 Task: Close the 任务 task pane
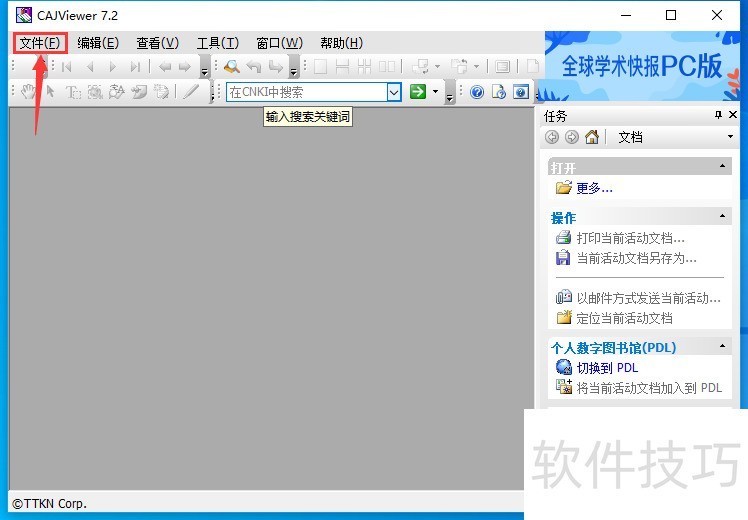[x=734, y=116]
